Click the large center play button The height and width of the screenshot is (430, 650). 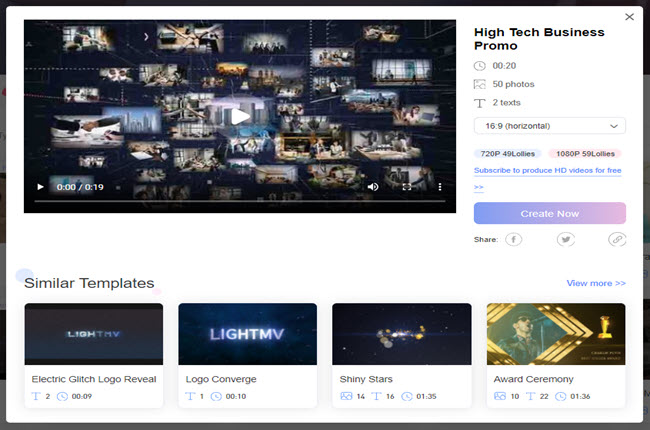[240, 115]
